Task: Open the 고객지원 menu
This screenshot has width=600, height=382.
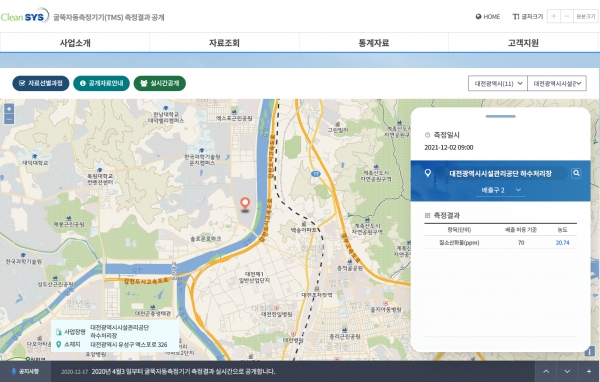Action: 523,42
